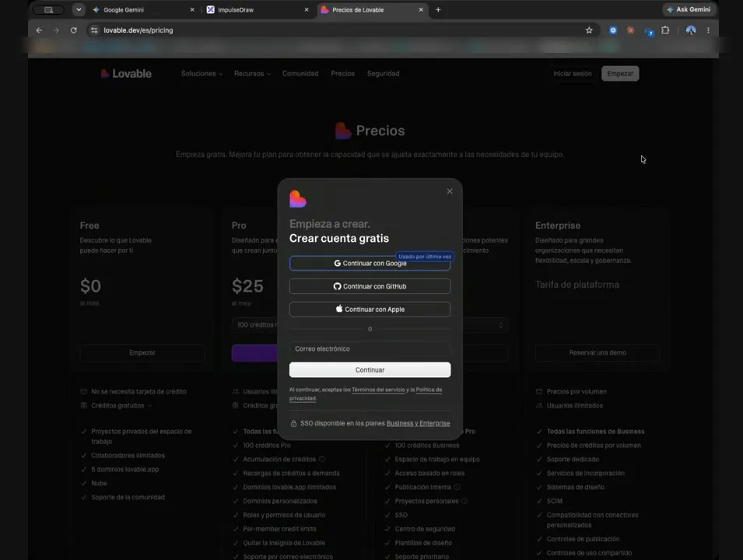Click the Lovable logo in header
743x560 pixels.
coord(126,73)
